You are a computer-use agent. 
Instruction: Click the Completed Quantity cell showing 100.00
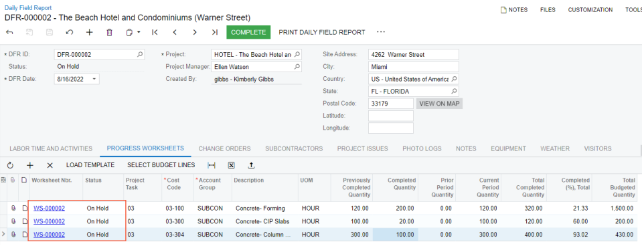(396, 235)
